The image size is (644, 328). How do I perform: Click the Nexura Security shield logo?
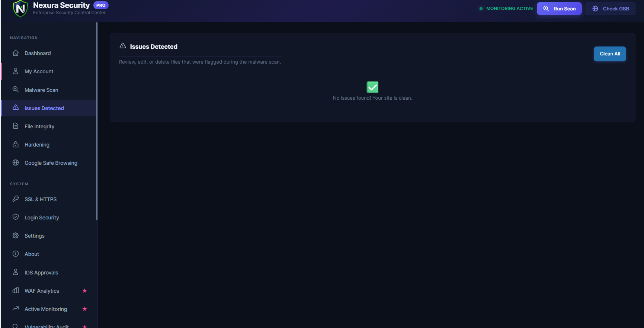click(20, 8)
